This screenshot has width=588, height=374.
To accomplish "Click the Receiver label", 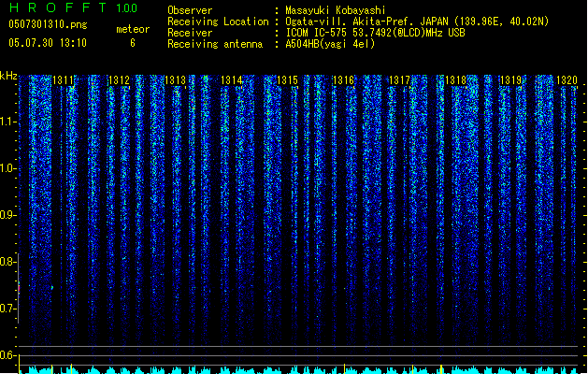I will click(x=190, y=33).
